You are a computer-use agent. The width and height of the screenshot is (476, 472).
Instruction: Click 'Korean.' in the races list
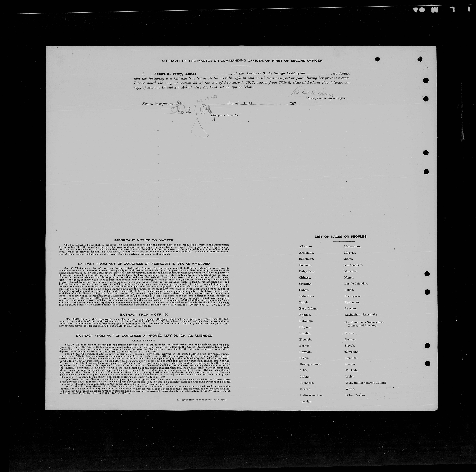306,389
